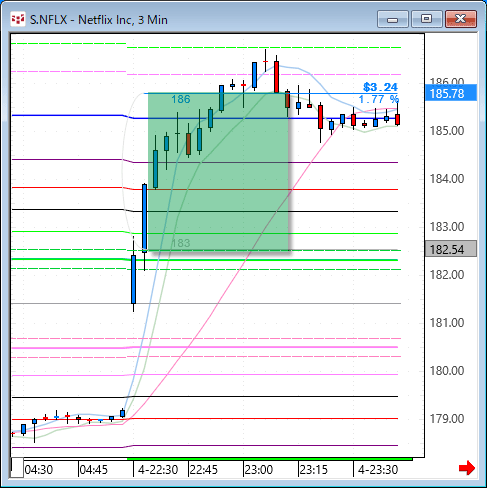Click the $3.24 measurement value
This screenshot has width=487, height=488.
point(380,87)
